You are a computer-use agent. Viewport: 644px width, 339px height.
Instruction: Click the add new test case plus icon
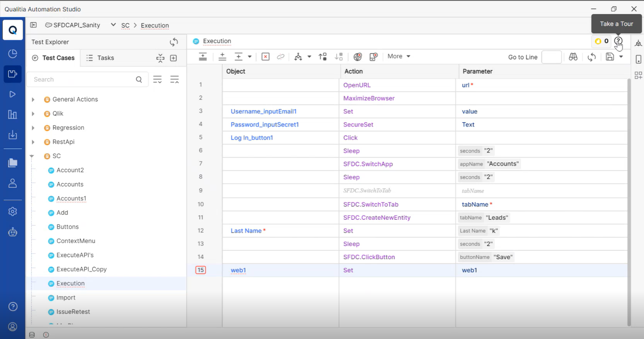[174, 58]
